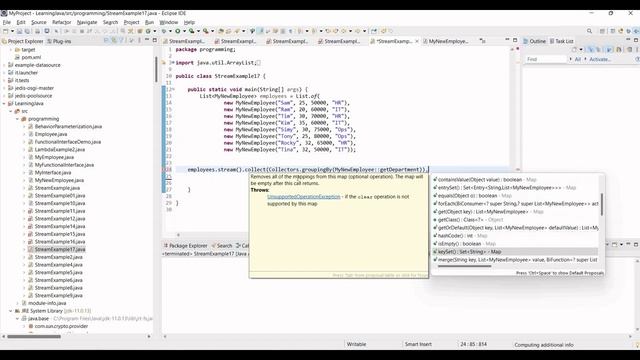
Task: Open the New file dropdown arrow
Action: 12,31
